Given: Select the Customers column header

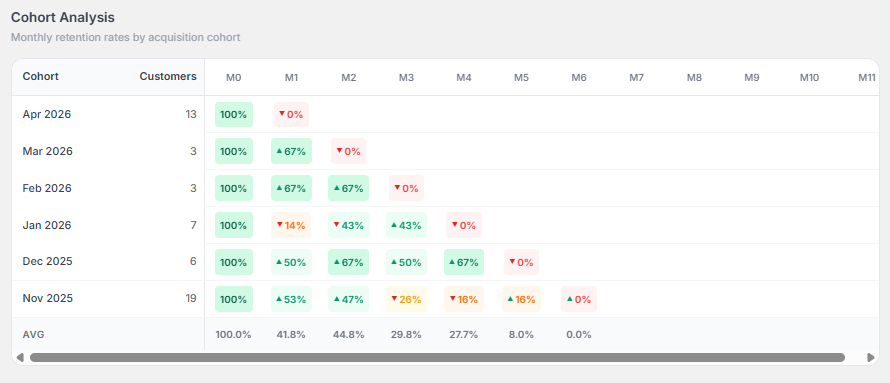Looking at the screenshot, I should click(168, 77).
